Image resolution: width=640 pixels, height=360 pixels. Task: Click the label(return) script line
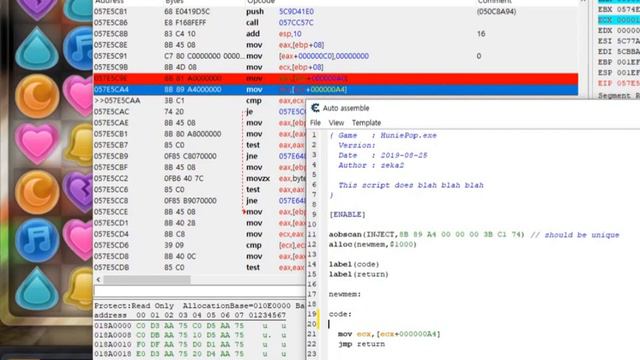pos(359,274)
